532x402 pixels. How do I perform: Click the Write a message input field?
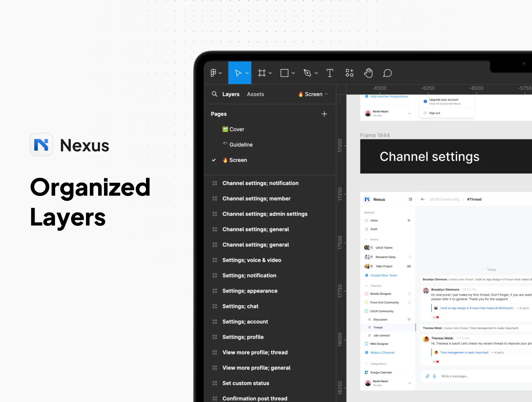pyautogui.click(x=476, y=376)
